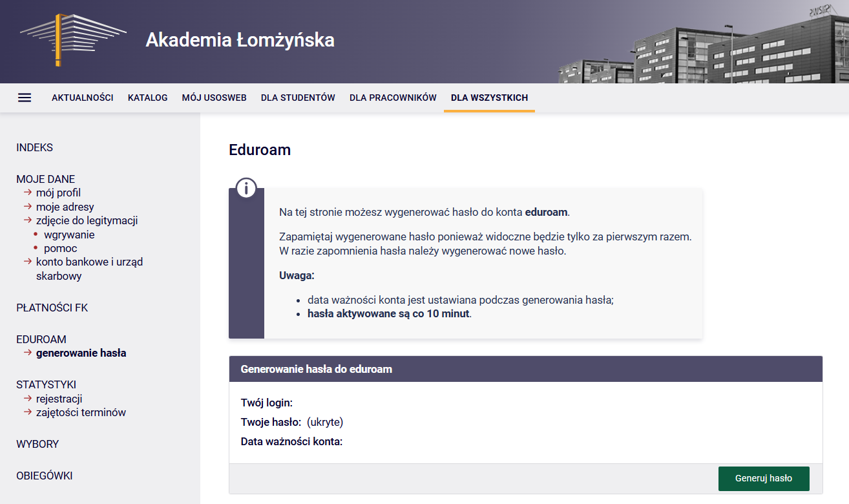This screenshot has height=504, width=849.
Task: Click the Akademia Łomżyńska logo
Action: (x=72, y=40)
